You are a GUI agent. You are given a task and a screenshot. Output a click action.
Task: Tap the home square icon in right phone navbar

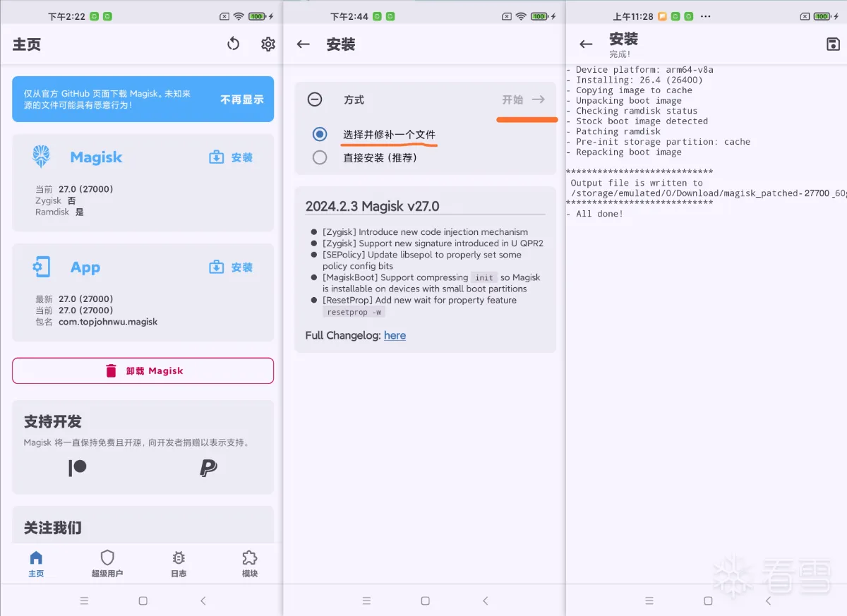[709, 600]
